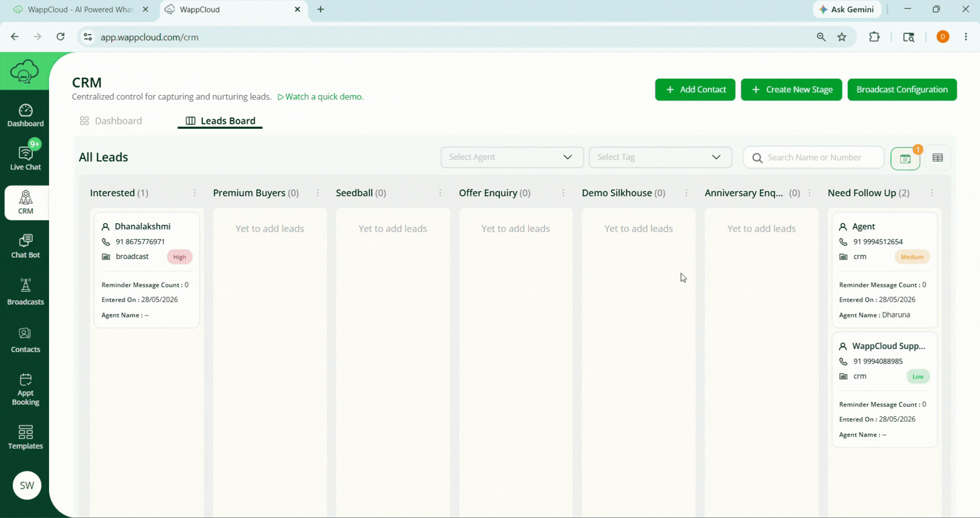Open the Need Follow Up stage options menu
The width and height of the screenshot is (980, 518).
[x=932, y=193]
